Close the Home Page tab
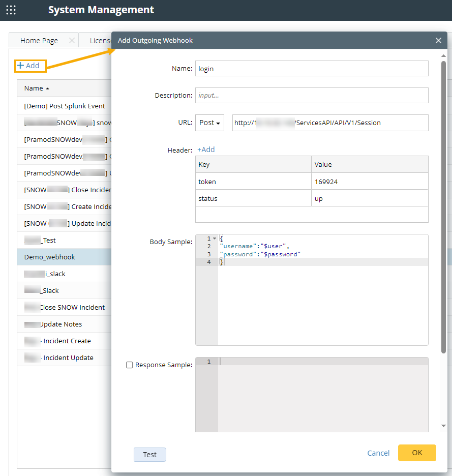The width and height of the screenshot is (452, 476). [72, 41]
